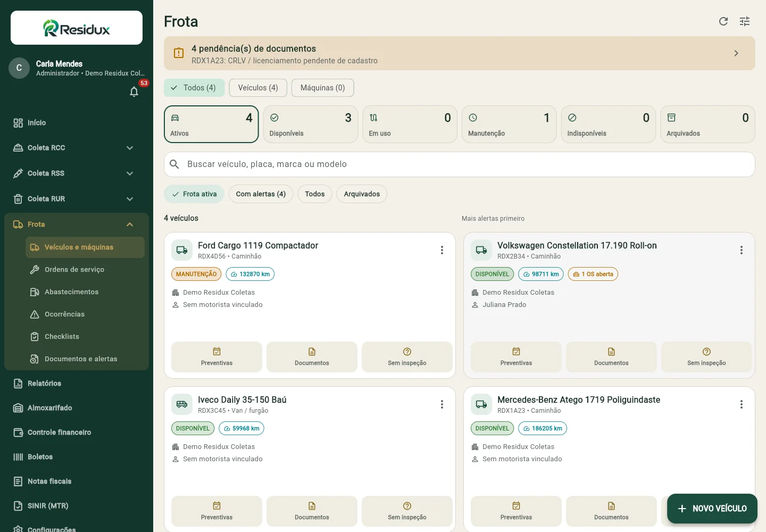Click the Volkswagen Constellation truck icon
This screenshot has width=766, height=532.
[481, 250]
